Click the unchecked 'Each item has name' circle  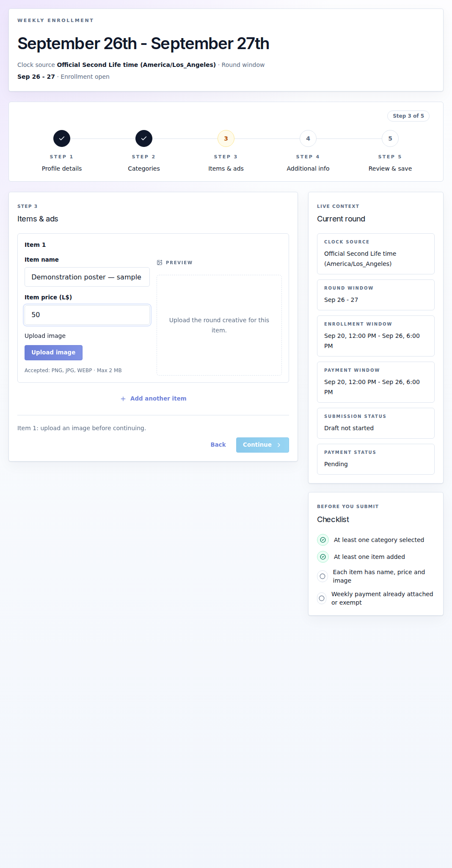pos(322,576)
